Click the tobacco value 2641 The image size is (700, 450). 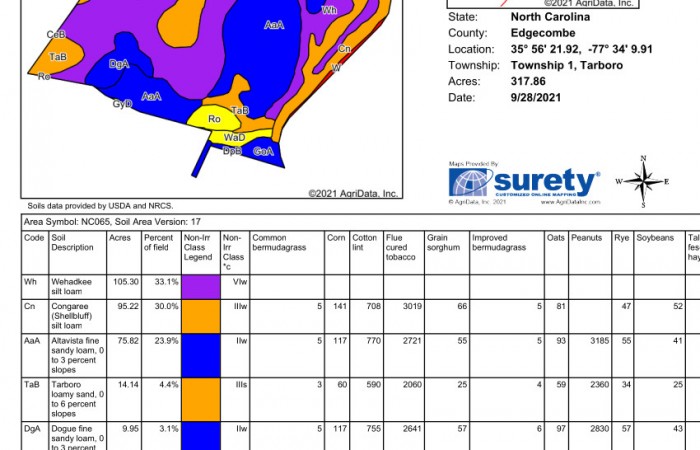[412, 429]
